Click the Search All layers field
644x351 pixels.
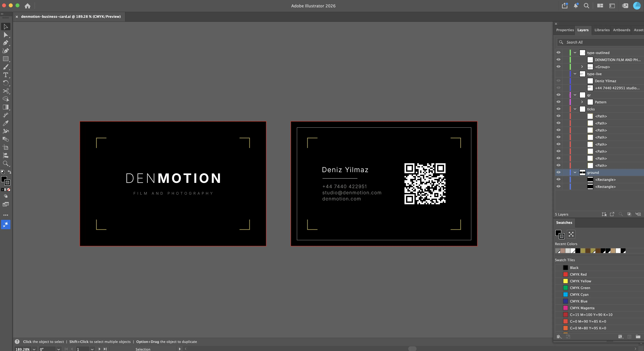600,42
